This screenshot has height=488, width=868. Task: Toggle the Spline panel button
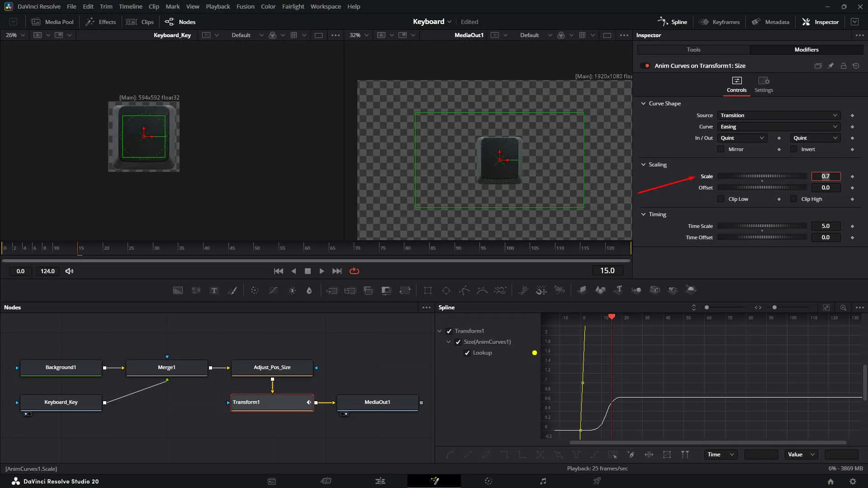tap(672, 22)
